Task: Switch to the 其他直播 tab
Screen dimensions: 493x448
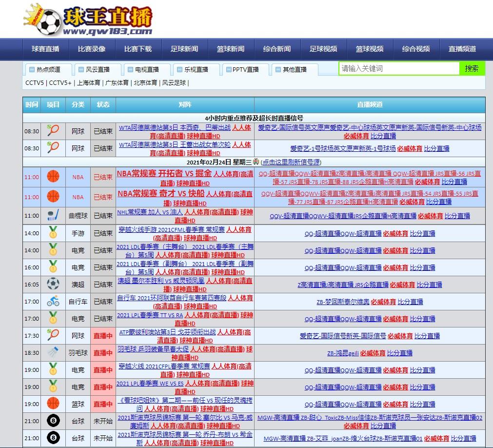Action: pyautogui.click(x=295, y=69)
